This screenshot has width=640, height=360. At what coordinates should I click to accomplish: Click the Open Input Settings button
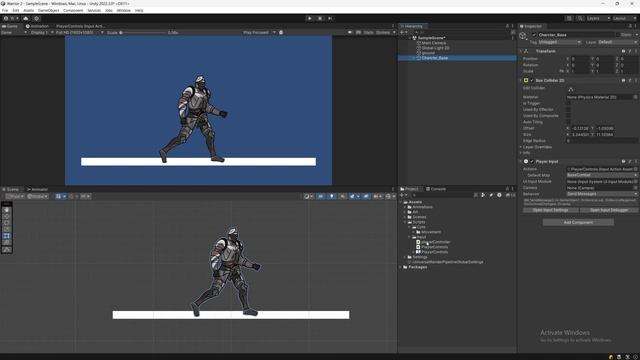click(551, 210)
